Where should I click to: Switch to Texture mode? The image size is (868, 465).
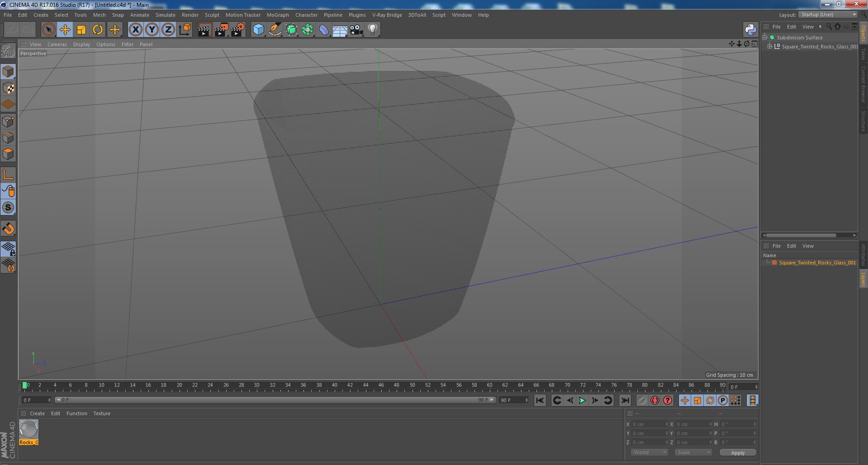click(8, 88)
